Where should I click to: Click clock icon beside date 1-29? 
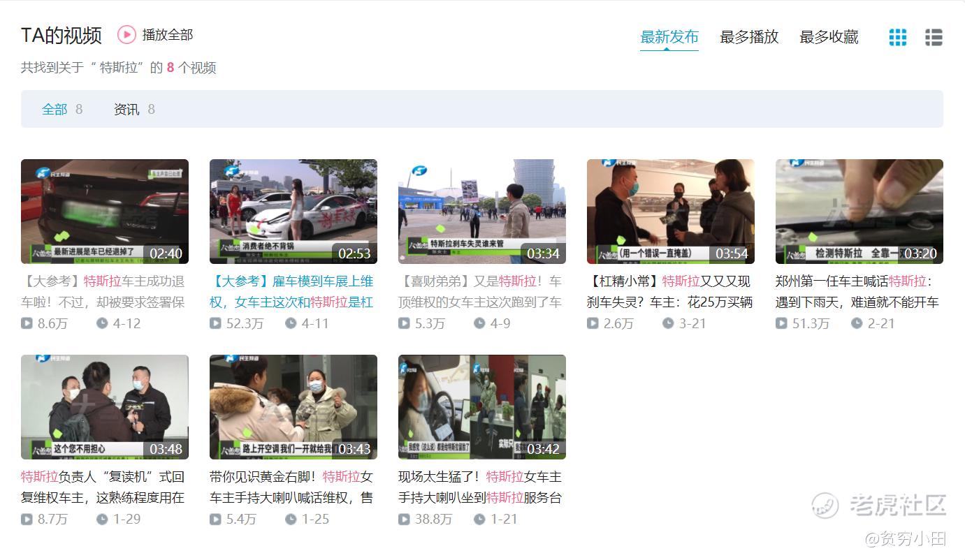[102, 519]
